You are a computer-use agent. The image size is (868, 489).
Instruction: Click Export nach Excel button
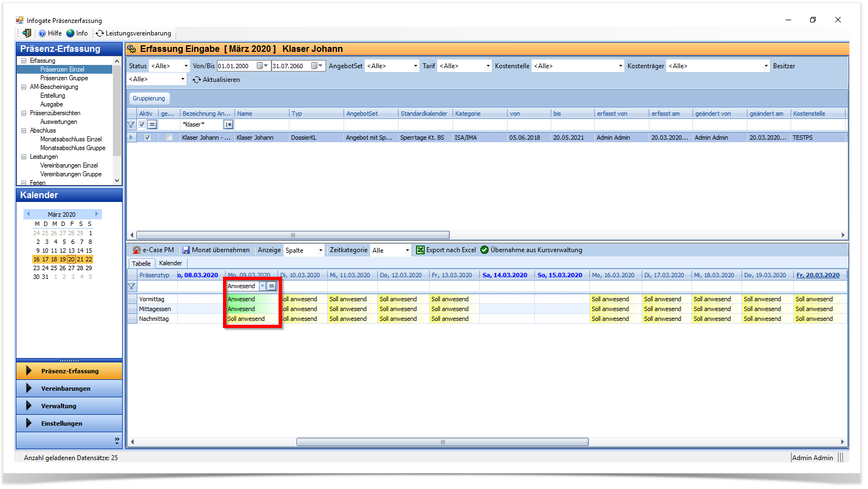tap(446, 250)
